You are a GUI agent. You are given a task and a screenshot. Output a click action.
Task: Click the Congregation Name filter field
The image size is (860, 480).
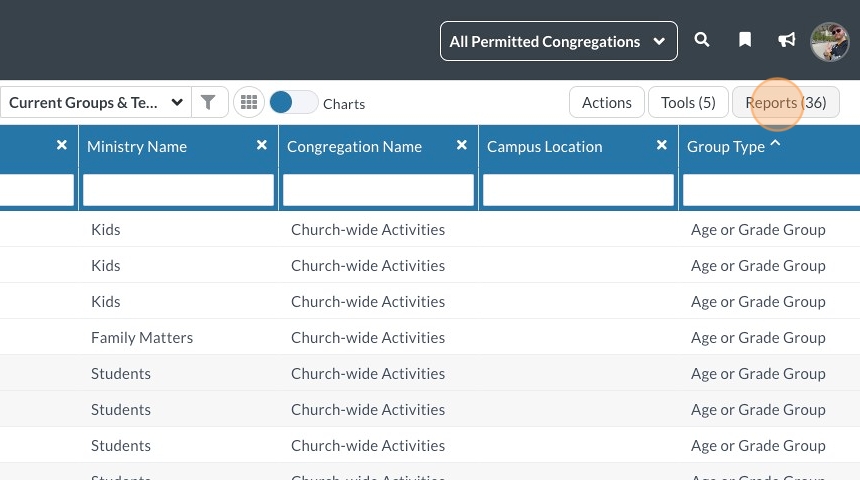click(x=378, y=190)
